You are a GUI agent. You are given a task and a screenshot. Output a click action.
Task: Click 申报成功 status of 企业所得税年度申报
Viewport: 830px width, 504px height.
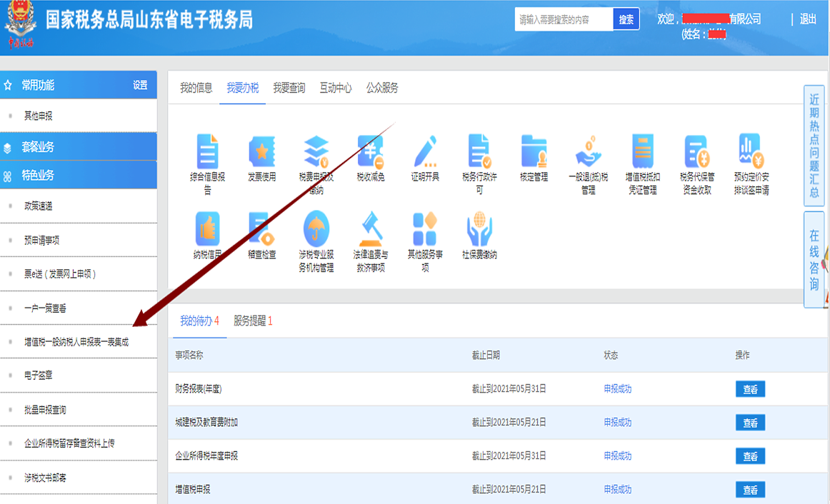coord(618,456)
